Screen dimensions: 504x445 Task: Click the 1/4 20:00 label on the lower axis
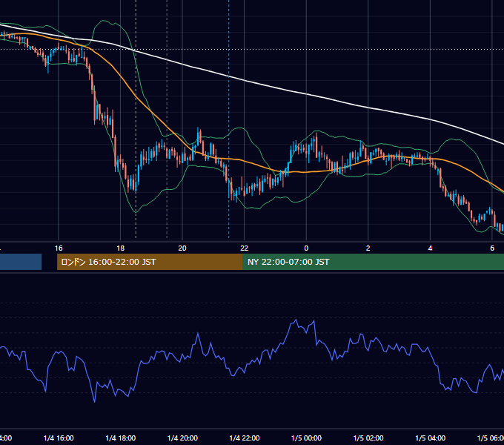point(182,438)
